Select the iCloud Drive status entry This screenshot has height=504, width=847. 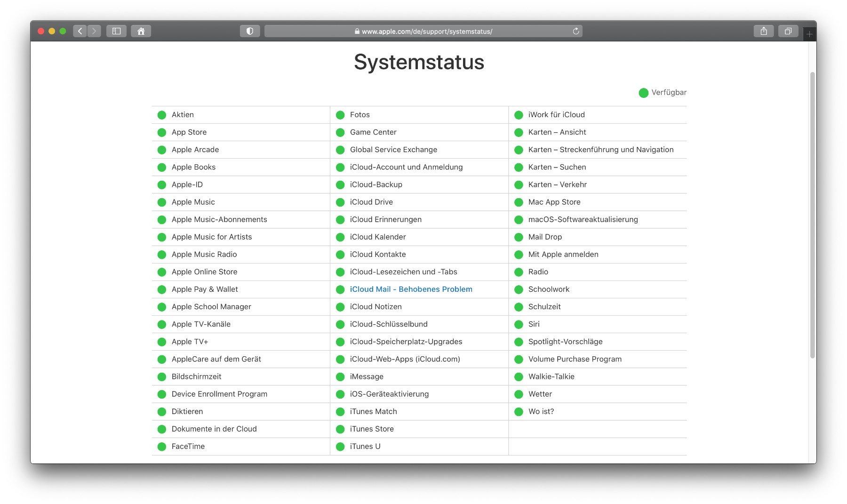pos(371,202)
